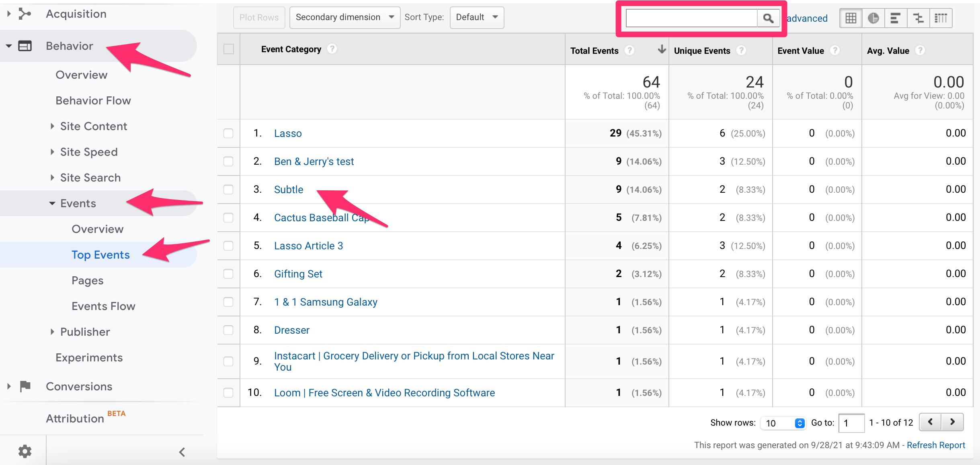Open Behavior Overview report

pos(82,75)
